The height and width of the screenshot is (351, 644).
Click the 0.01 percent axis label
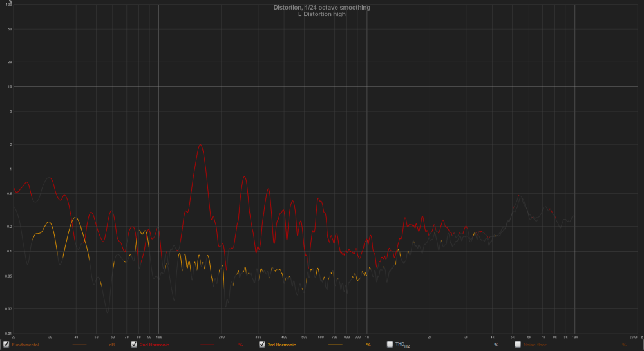click(x=8, y=334)
